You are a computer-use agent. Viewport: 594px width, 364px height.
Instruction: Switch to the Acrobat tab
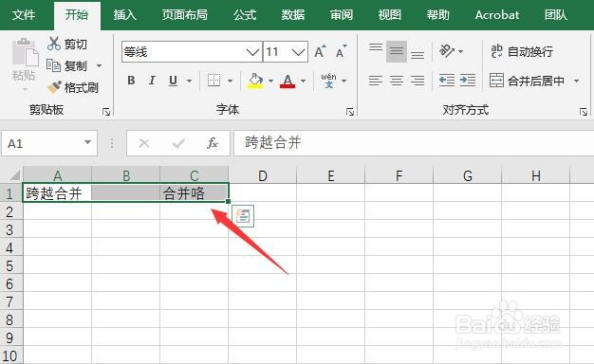click(497, 15)
